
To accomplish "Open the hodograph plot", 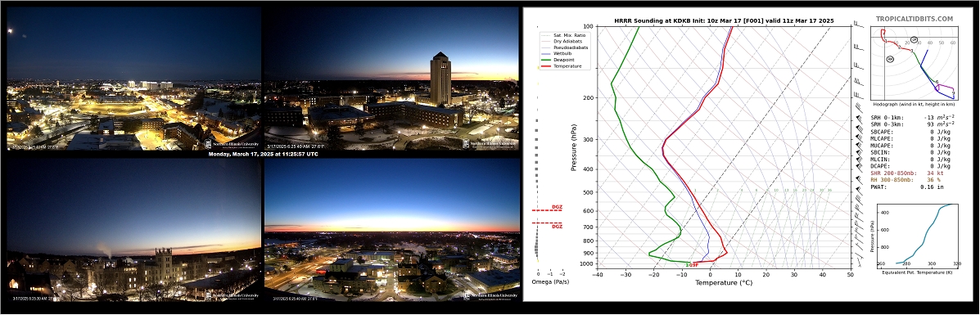I will point(914,63).
